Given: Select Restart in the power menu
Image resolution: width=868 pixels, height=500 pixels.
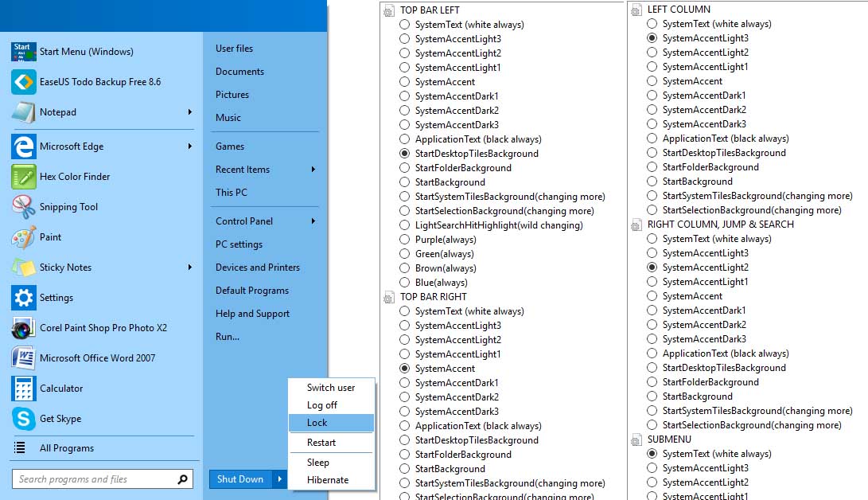Looking at the screenshot, I should tap(331, 443).
